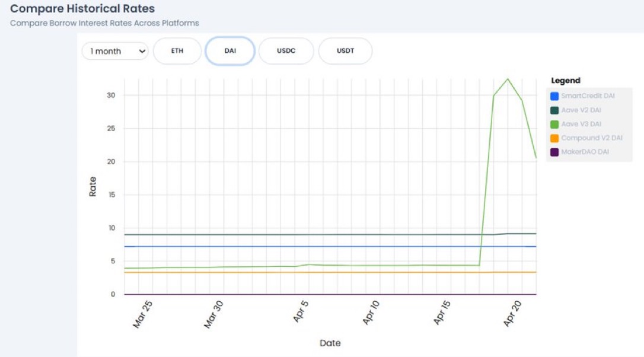This screenshot has height=357, width=644.
Task: Toggle the SmartCredit DAI blue legend swatch
Action: [x=554, y=96]
